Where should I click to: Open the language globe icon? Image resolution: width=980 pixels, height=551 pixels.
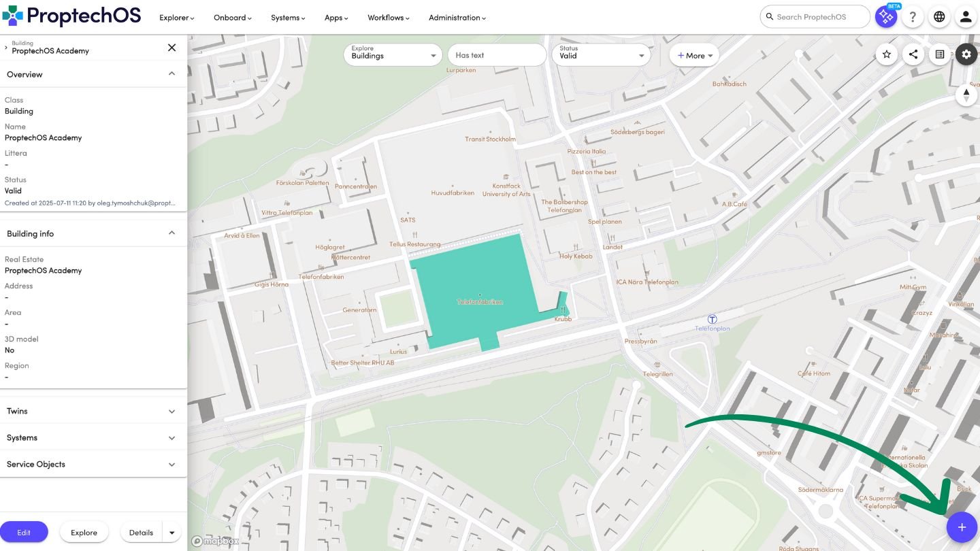[939, 17]
